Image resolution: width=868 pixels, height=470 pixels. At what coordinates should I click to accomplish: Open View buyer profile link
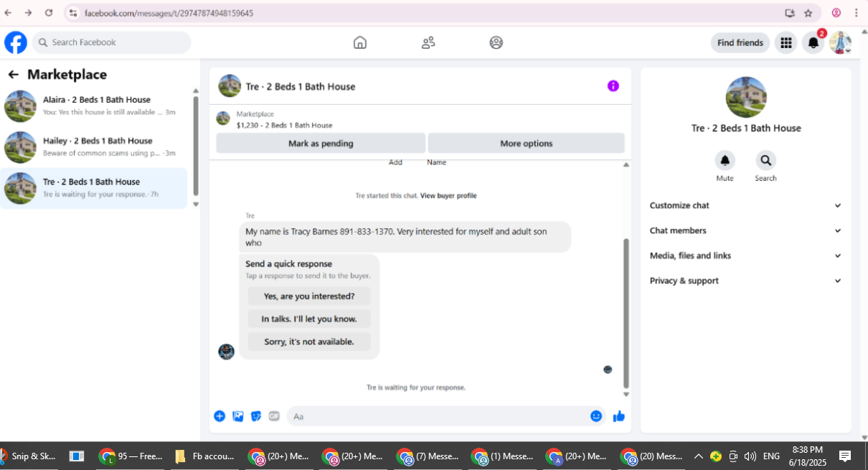tap(448, 196)
